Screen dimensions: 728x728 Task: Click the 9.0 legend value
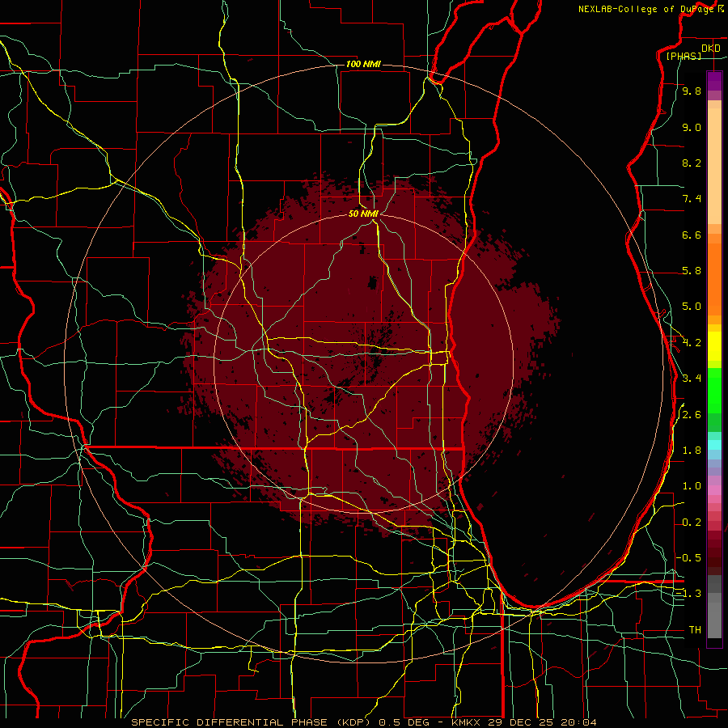[692, 128]
